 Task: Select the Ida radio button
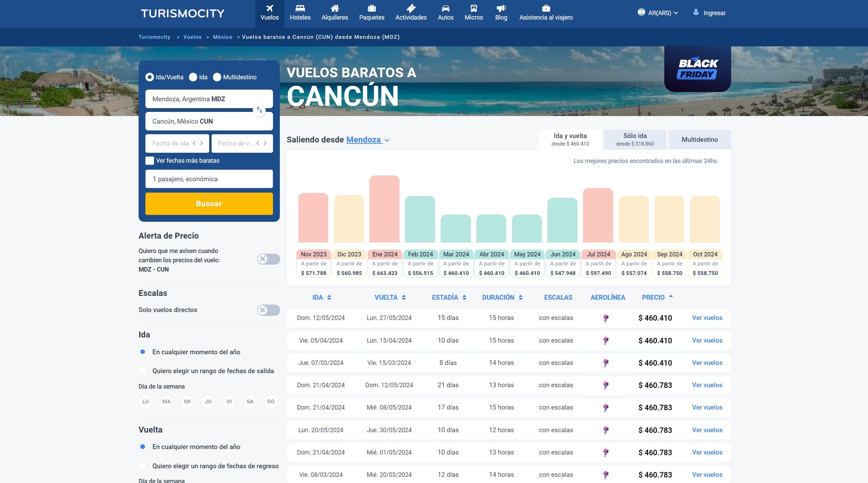click(x=193, y=77)
